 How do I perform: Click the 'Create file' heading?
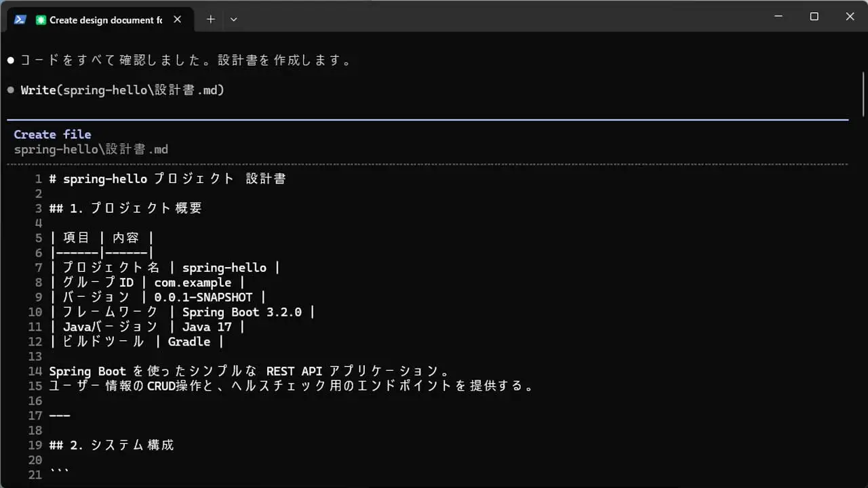tap(52, 134)
